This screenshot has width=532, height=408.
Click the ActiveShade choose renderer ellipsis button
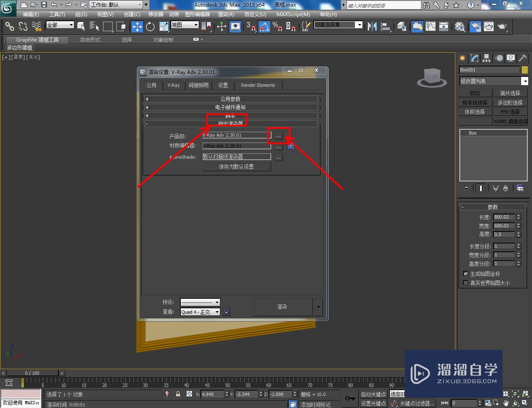coord(278,157)
